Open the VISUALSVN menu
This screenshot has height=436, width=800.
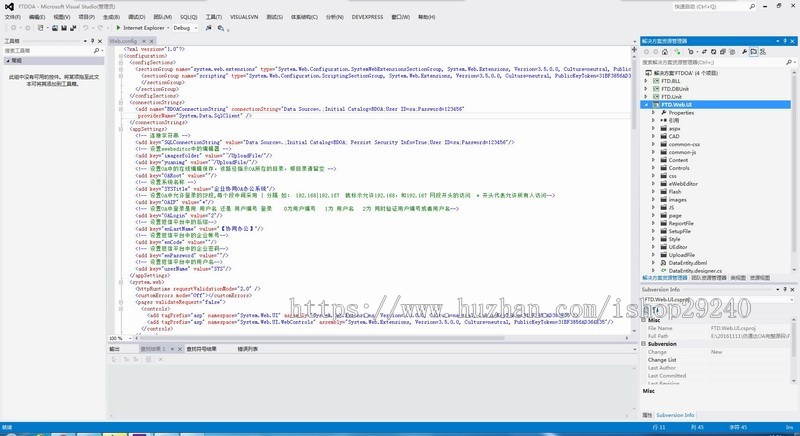tap(244, 17)
